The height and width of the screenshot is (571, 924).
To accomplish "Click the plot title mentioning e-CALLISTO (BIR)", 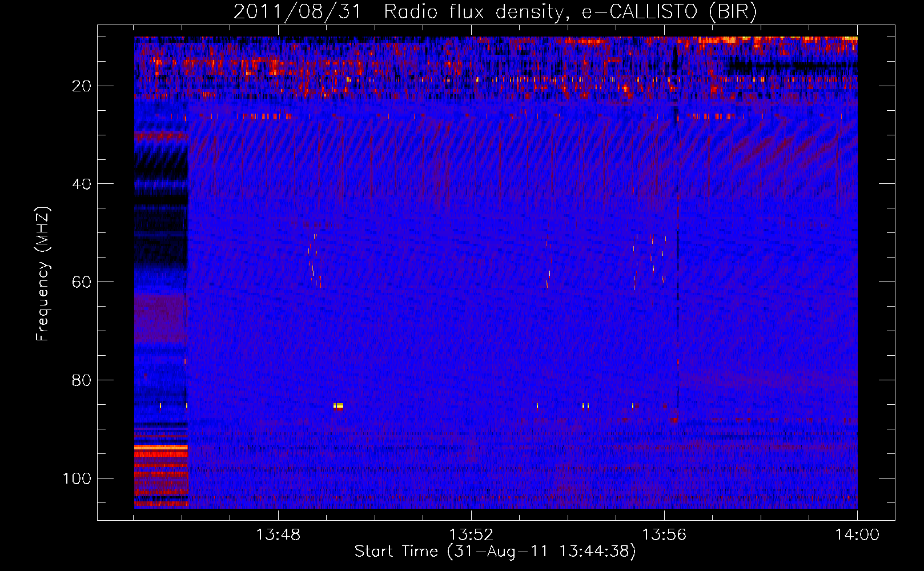I will [495, 11].
